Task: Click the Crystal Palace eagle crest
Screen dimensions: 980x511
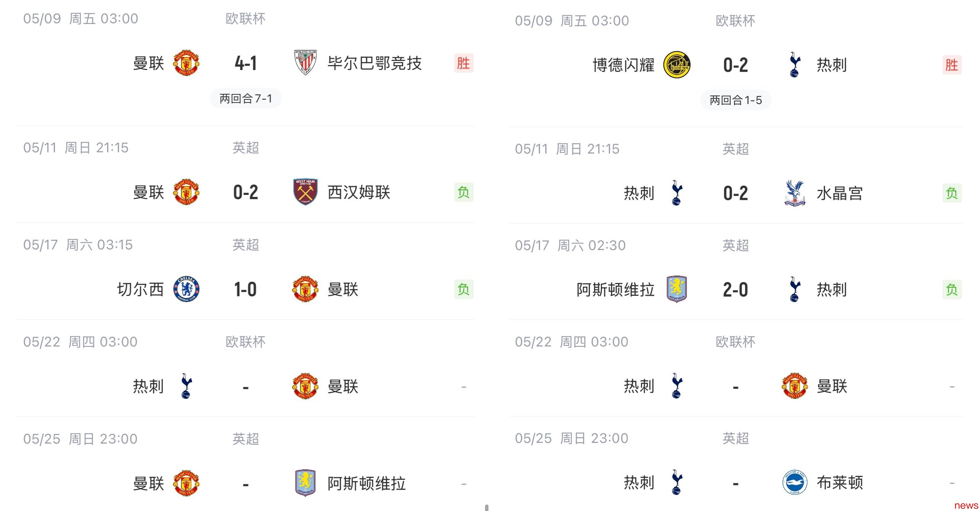Action: tap(795, 193)
